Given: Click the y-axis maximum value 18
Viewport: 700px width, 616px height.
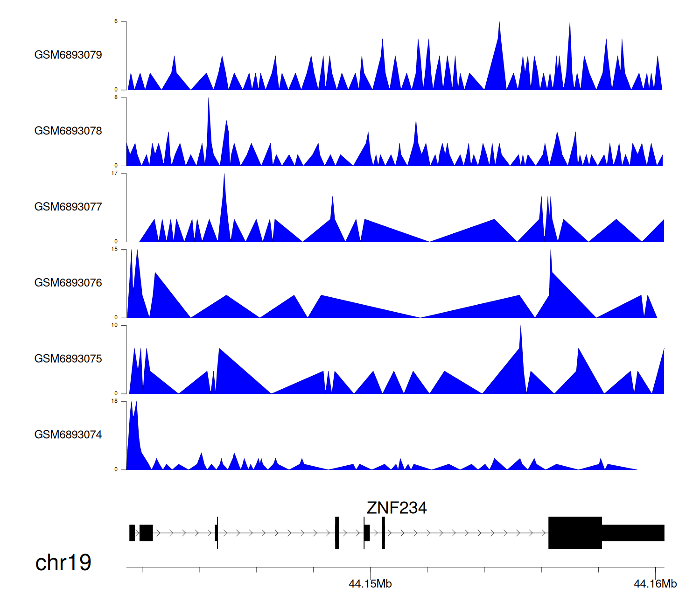Looking at the screenshot, I should [x=115, y=401].
